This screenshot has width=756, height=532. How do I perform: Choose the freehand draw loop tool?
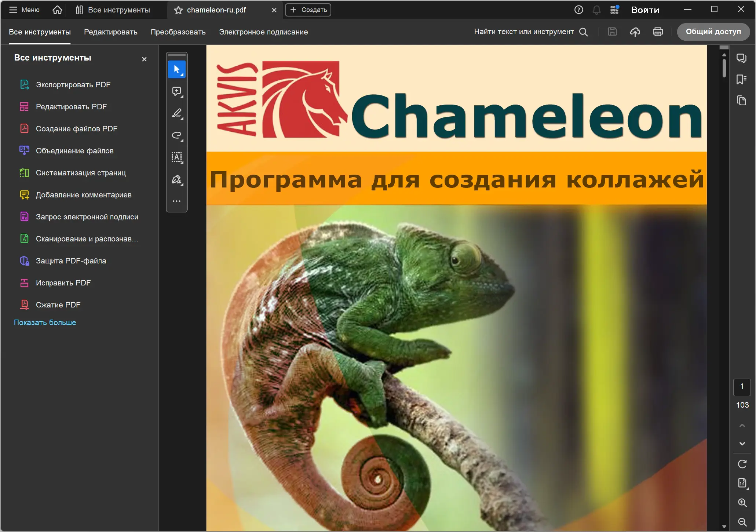point(176,135)
